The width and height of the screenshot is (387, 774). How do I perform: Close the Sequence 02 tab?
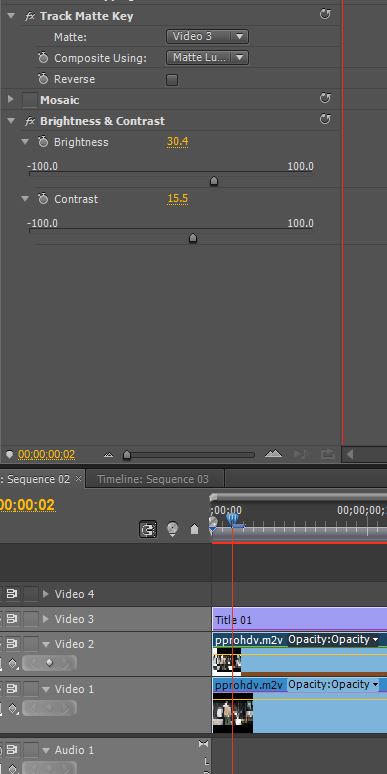[78, 479]
